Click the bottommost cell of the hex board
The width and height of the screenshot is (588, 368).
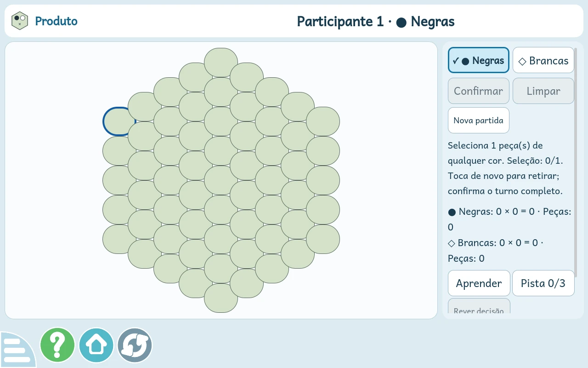click(221, 298)
